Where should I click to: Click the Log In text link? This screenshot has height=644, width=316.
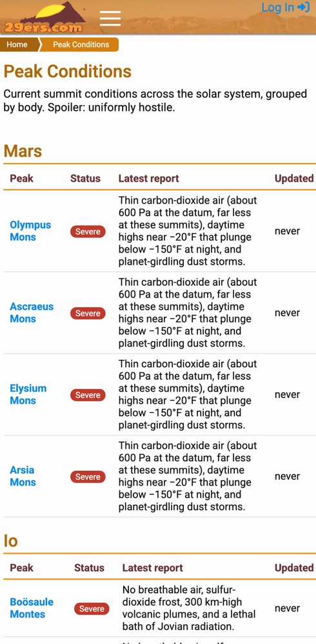click(x=278, y=7)
